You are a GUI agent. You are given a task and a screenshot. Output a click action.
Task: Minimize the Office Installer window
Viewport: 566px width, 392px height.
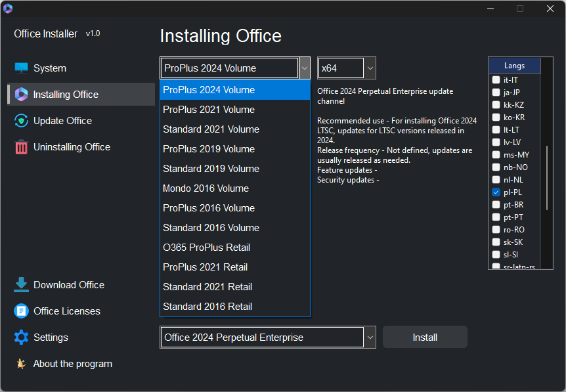[x=490, y=9]
